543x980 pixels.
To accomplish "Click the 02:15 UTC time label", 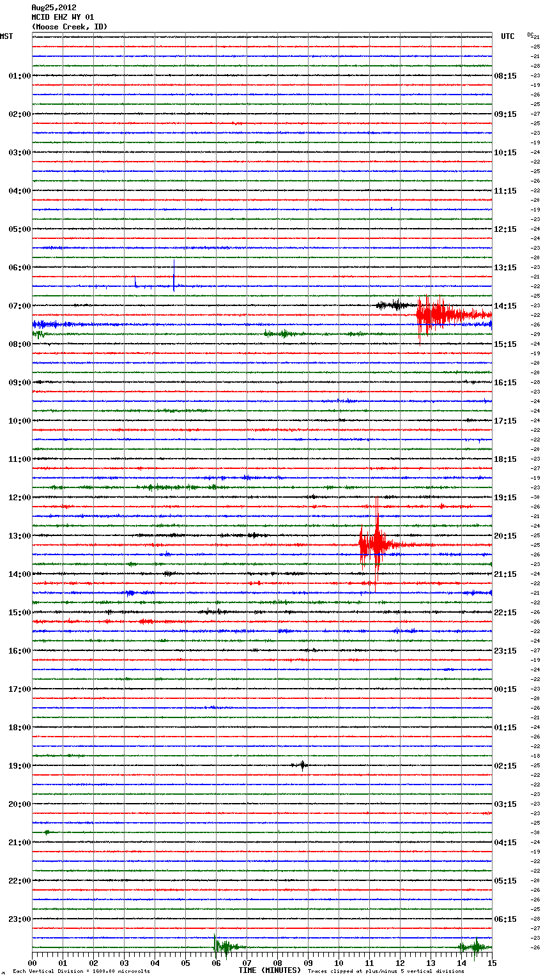I will (x=505, y=766).
